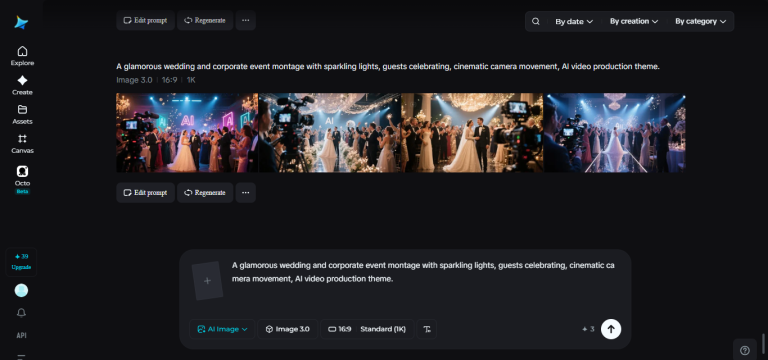Click the credit cost indicator 3
768x360 pixels.
(x=588, y=329)
